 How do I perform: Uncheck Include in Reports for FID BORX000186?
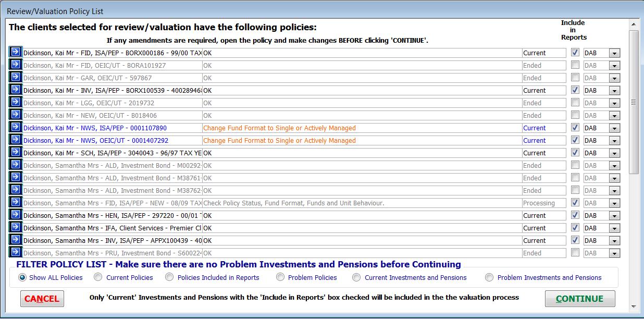tap(575, 52)
